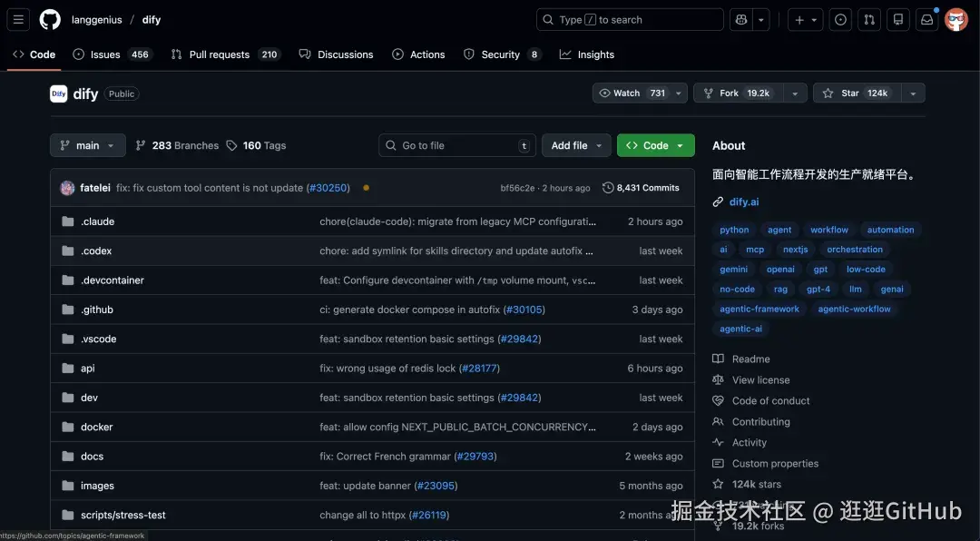Click fatelei's commit author avatar

pos(67,188)
